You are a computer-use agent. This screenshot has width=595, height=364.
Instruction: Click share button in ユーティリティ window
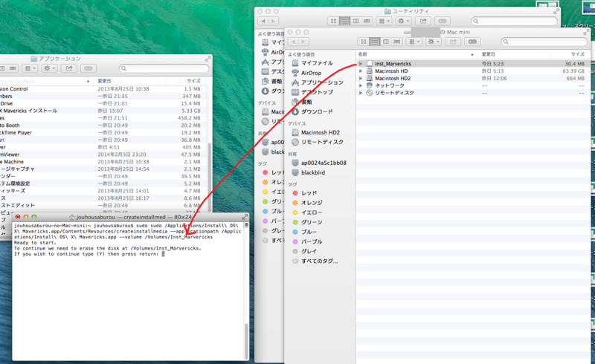coord(423,22)
